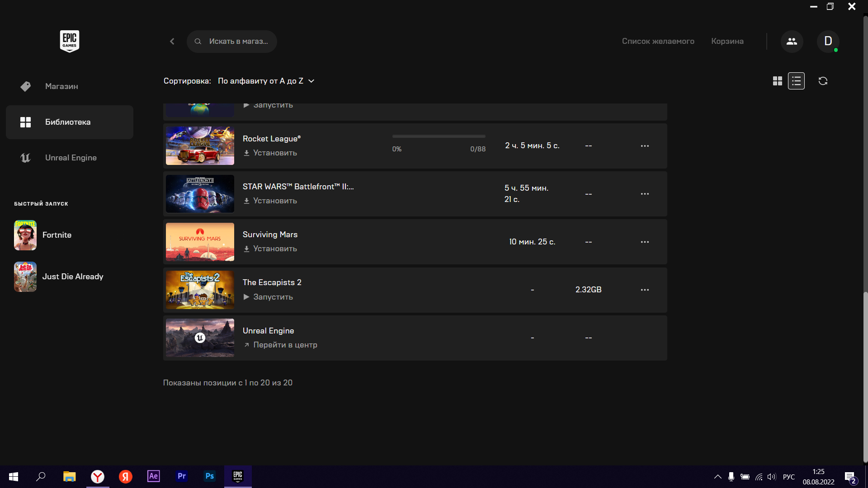Open the red Yandex app in taskbar
Screen dimensions: 868x488
click(126, 477)
